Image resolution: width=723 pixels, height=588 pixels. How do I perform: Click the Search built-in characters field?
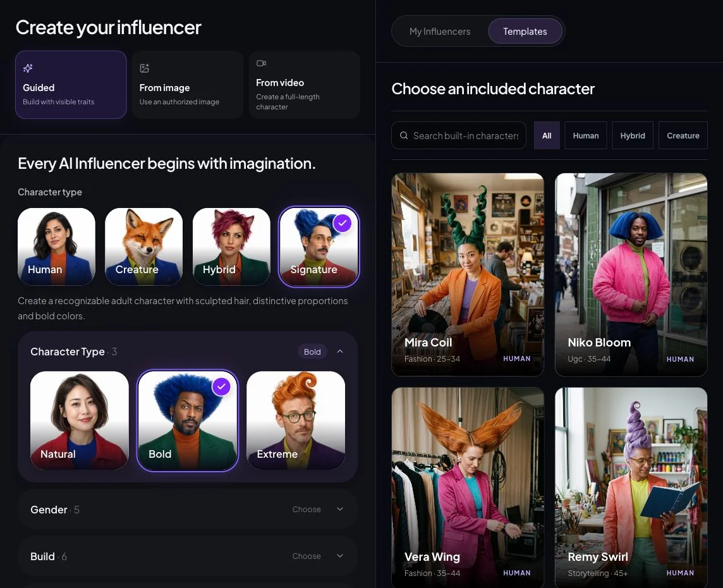(459, 135)
